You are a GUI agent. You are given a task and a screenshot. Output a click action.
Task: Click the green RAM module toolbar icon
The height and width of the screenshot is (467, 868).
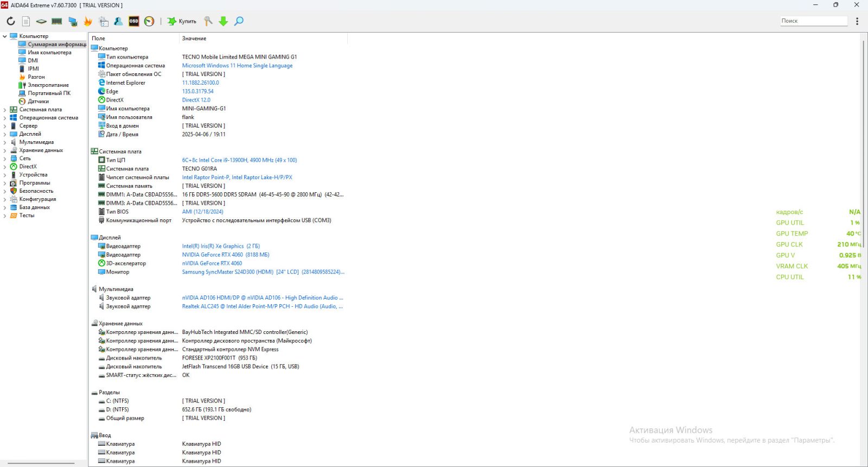tap(57, 21)
